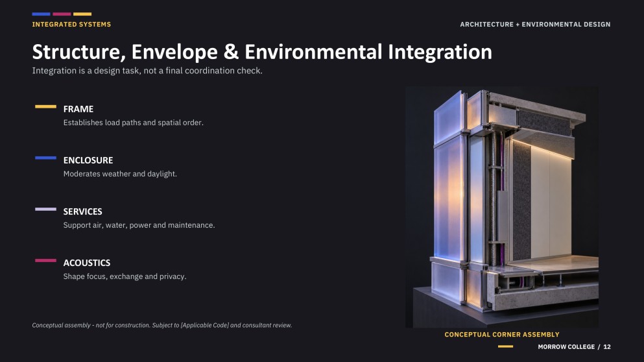Click 'Shape focus, exchange and privacy.' text
This screenshot has height=362, width=644.
125,276
